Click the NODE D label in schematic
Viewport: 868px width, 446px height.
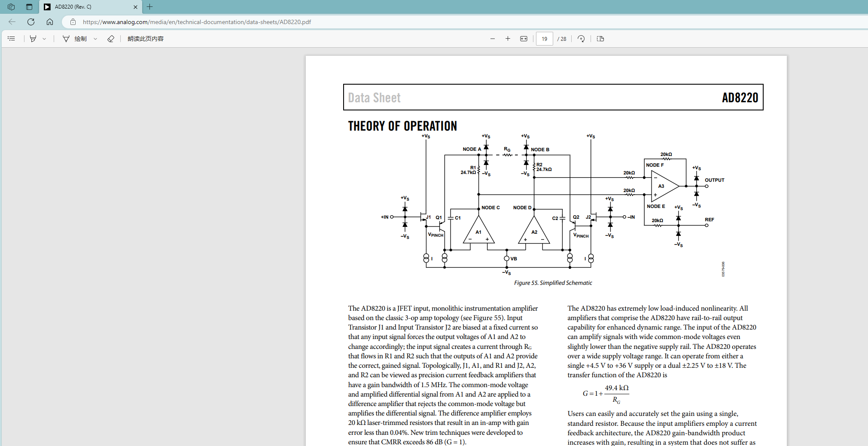pyautogui.click(x=522, y=208)
